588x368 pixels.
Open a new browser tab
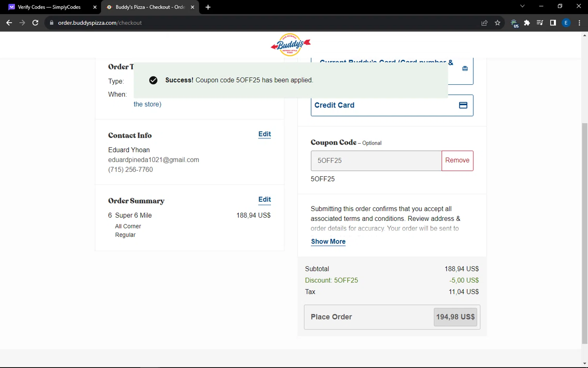click(208, 7)
